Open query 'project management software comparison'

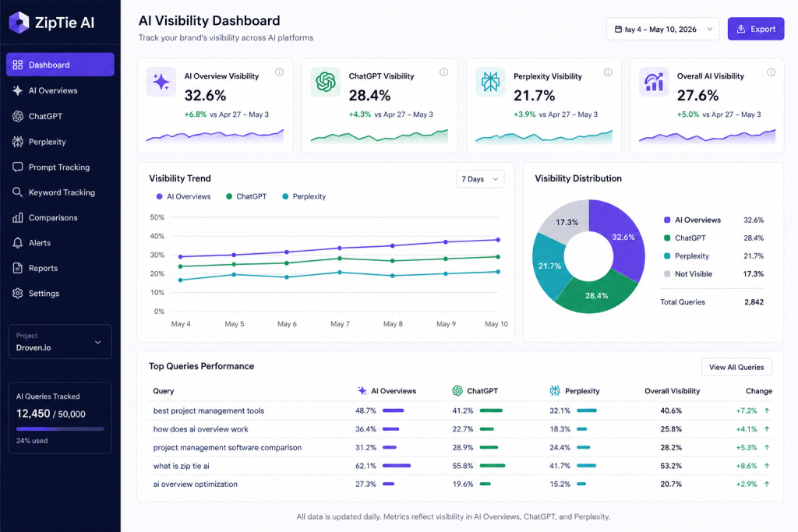point(227,448)
